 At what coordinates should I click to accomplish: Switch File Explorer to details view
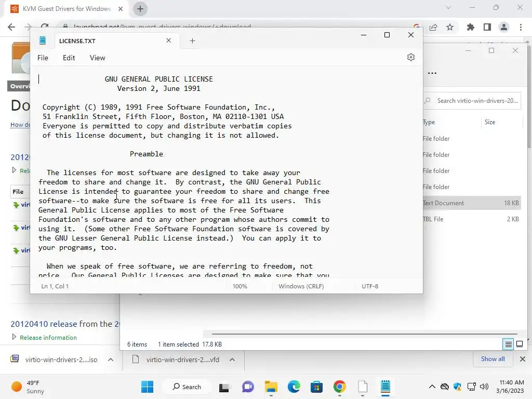pyautogui.click(x=508, y=344)
